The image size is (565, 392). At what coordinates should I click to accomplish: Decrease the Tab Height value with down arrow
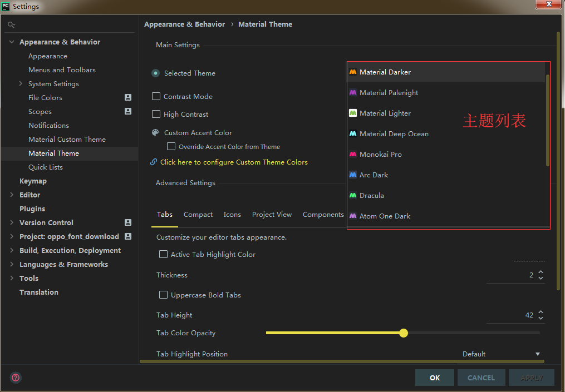pos(541,318)
